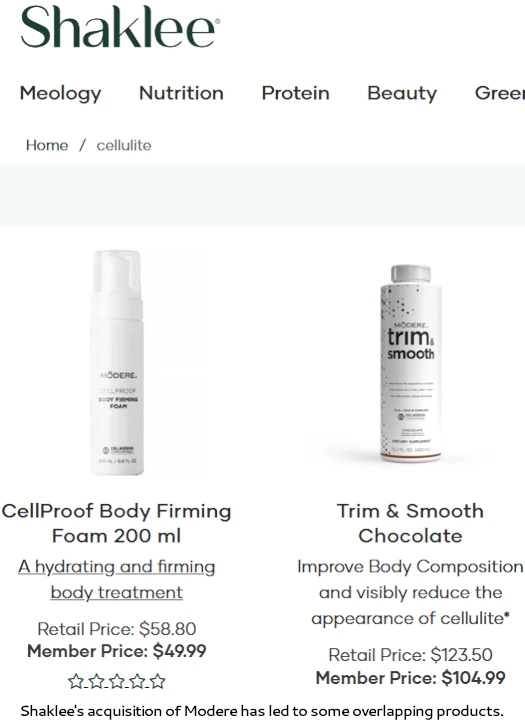This screenshot has width=525, height=722.
Task: Open Trim & Smooth bottle image
Action: pyautogui.click(x=410, y=363)
